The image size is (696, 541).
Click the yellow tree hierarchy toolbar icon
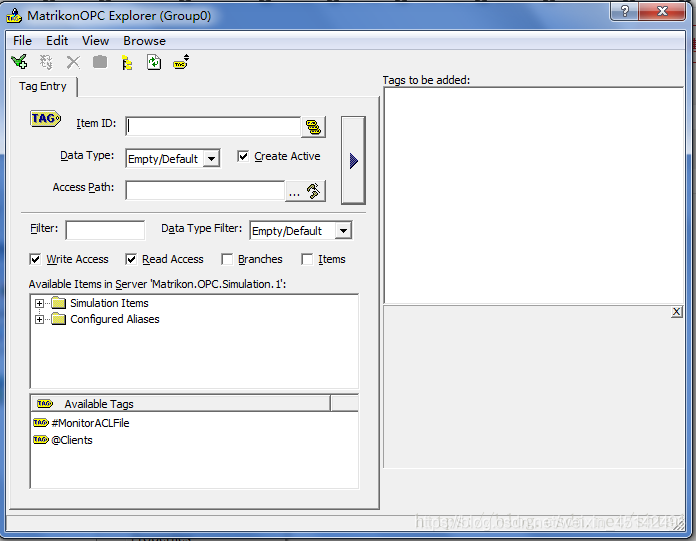(x=127, y=63)
